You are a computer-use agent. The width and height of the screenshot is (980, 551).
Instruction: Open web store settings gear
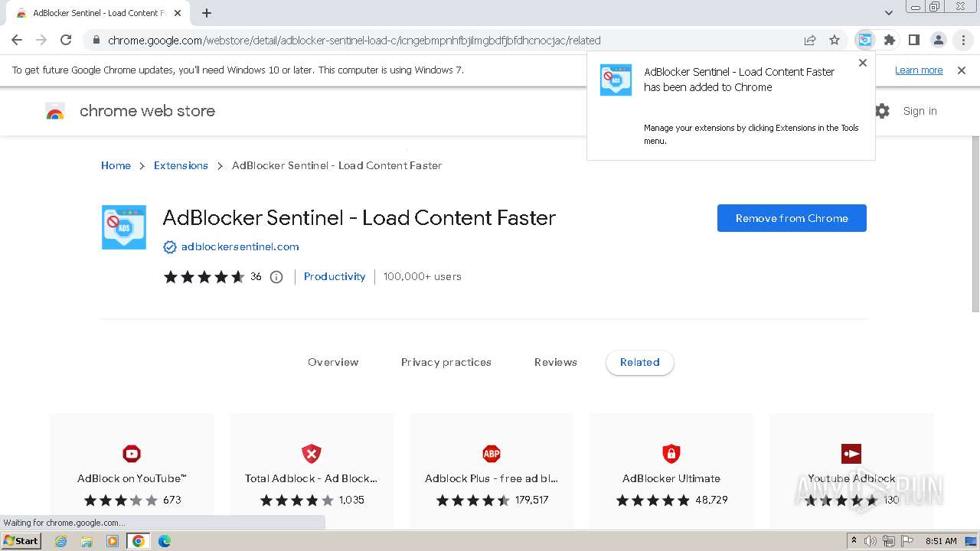882,111
